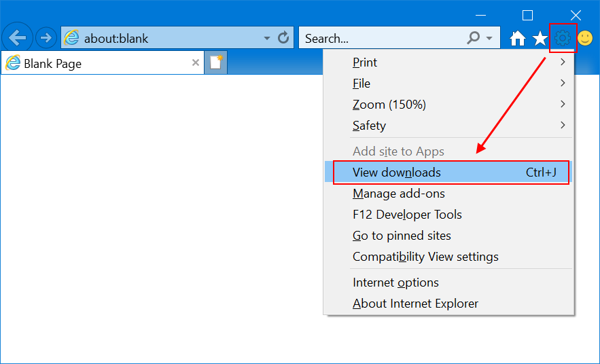This screenshot has height=364, width=600.
Task: Open the Favorites star icon
Action: [540, 38]
